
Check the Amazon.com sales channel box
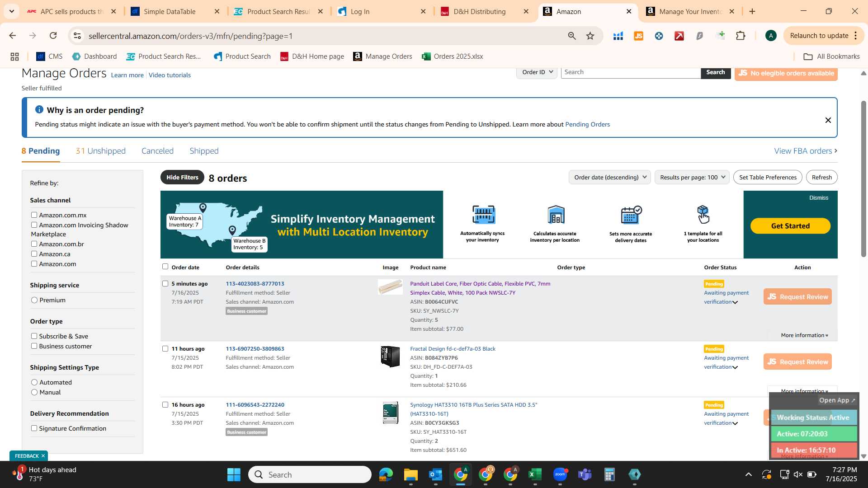(34, 264)
